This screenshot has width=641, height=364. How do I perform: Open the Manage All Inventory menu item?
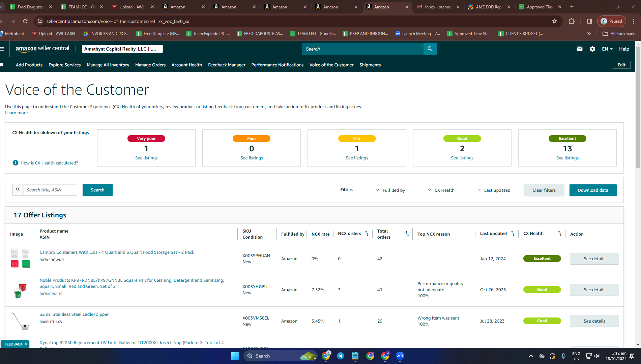(x=108, y=65)
